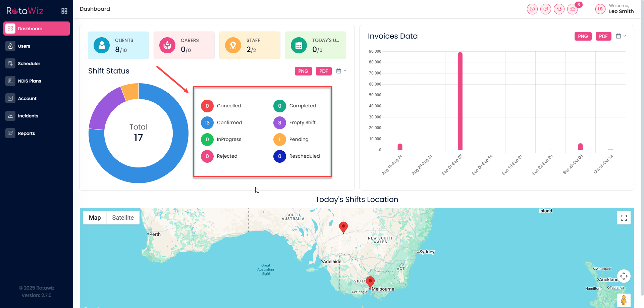Viewport: 644px width, 308px height.
Task: Click the help question mark icon
Action: click(x=532, y=9)
